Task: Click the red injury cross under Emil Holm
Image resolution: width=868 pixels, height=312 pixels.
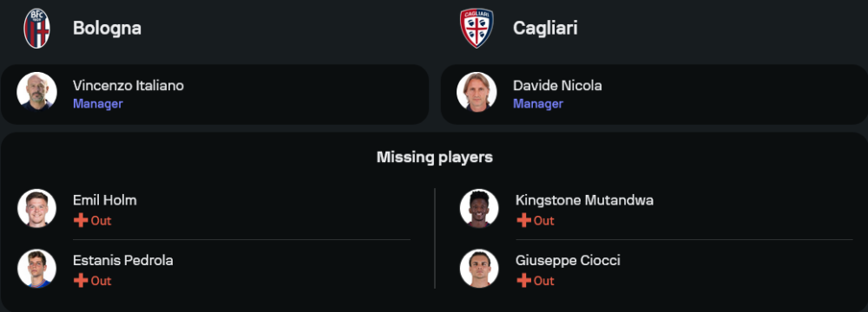Action: (81, 221)
